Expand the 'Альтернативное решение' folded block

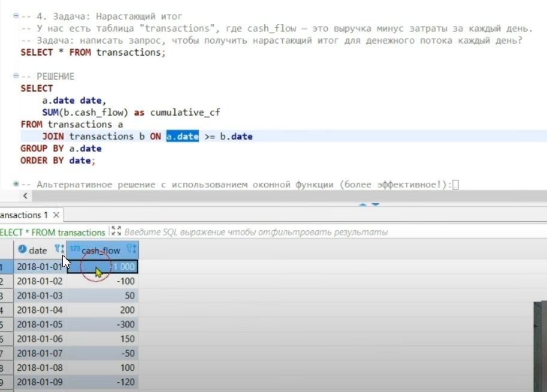pos(16,184)
